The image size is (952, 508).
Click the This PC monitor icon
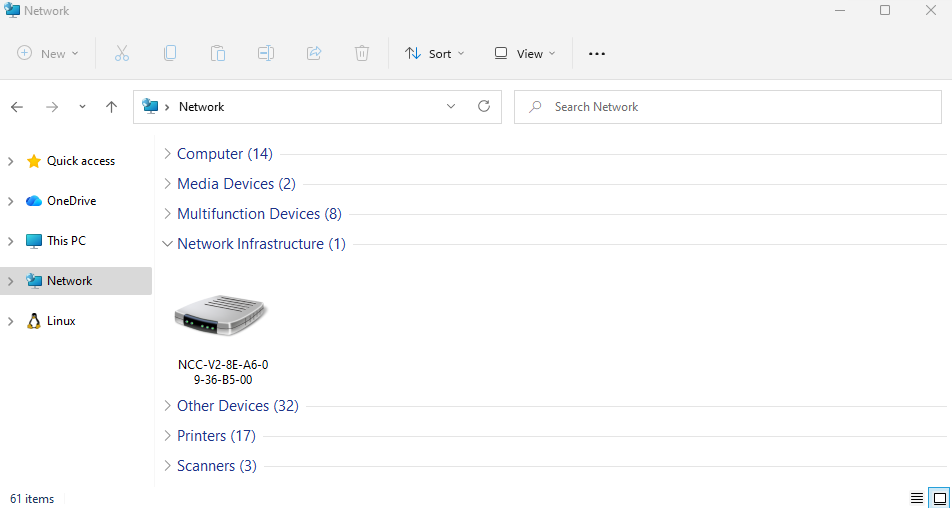point(34,241)
